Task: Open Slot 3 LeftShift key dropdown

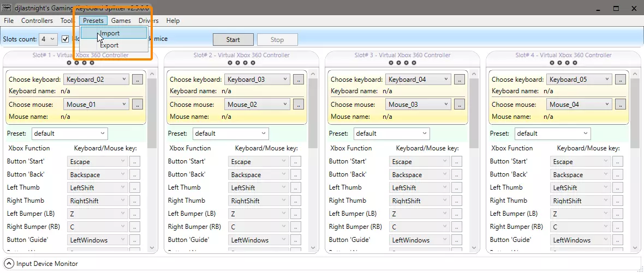Action: 419,188
